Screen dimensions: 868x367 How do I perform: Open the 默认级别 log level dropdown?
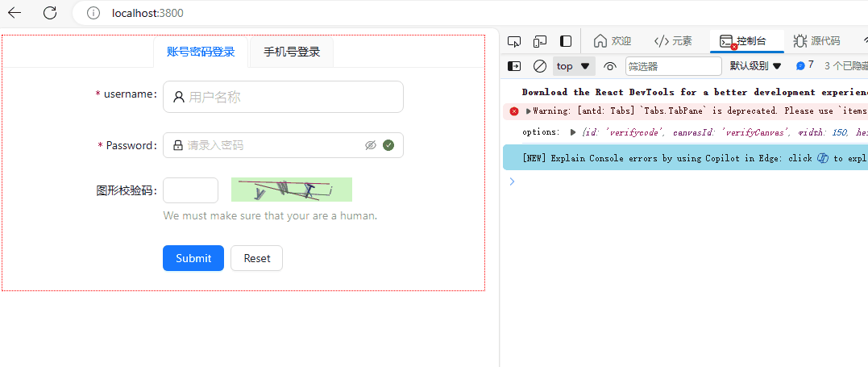pyautogui.click(x=756, y=66)
